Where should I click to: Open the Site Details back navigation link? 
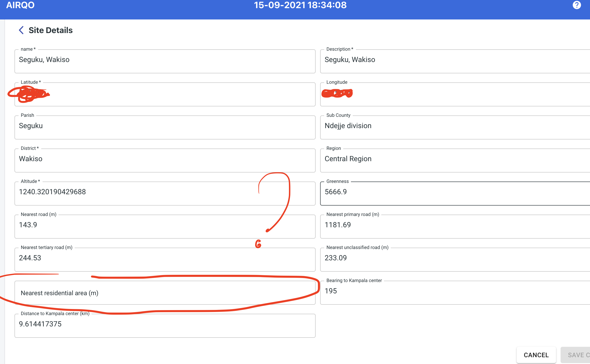coord(50,30)
